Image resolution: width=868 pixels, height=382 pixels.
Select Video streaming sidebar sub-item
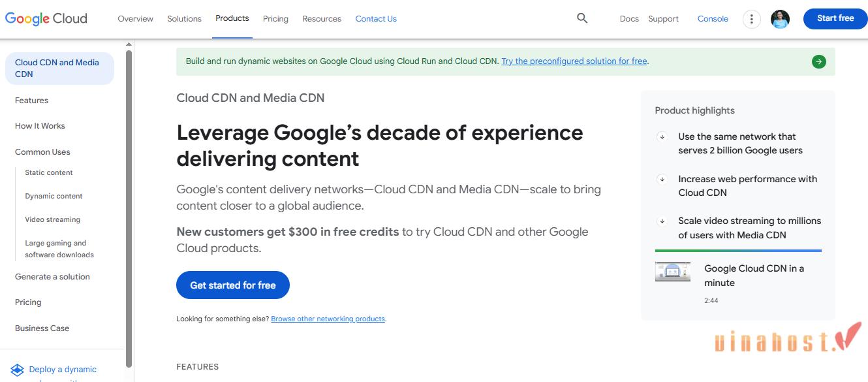(53, 220)
